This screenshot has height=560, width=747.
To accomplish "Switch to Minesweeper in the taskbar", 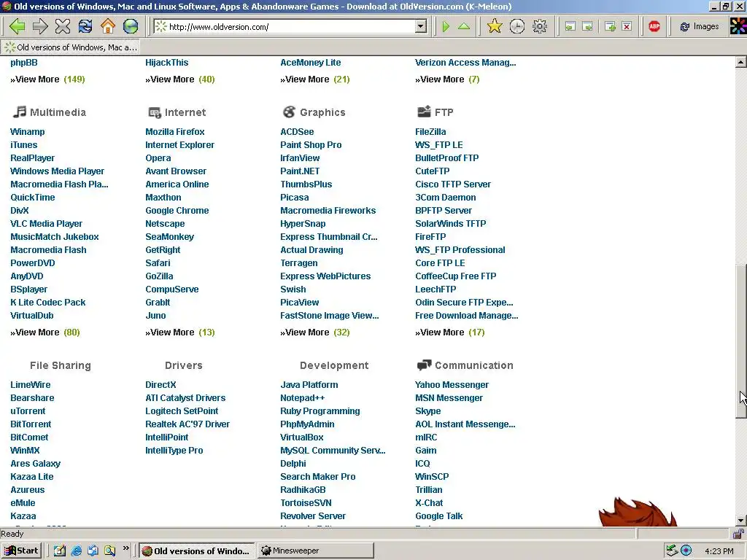I will coord(315,551).
